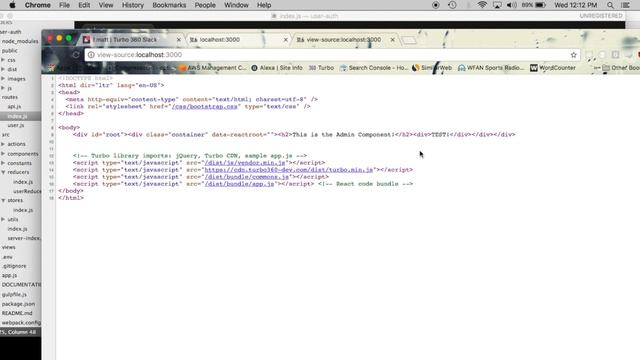Screen dimensions: 640x360
Task: Open the AirPlay display menu
Action: click(x=497, y=5)
